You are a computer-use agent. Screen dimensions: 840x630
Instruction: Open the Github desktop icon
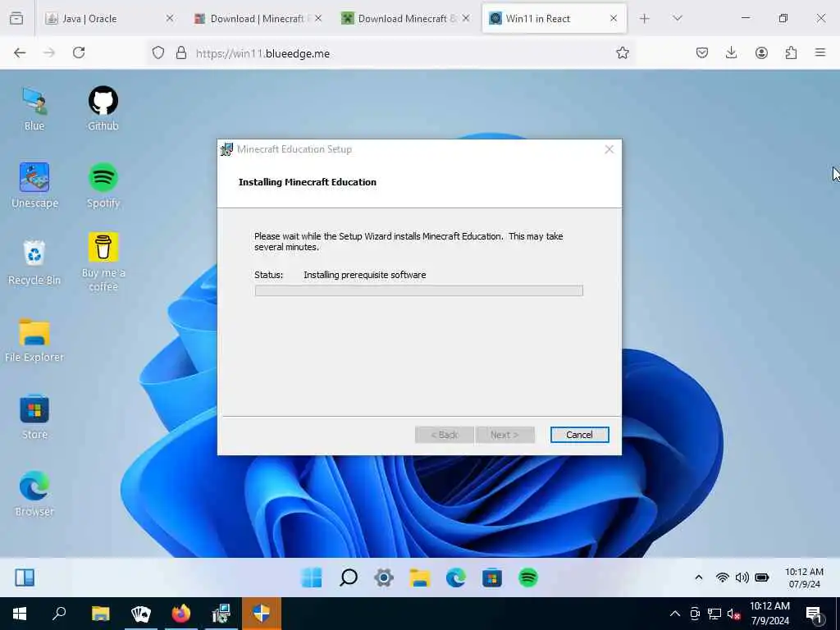tap(103, 109)
